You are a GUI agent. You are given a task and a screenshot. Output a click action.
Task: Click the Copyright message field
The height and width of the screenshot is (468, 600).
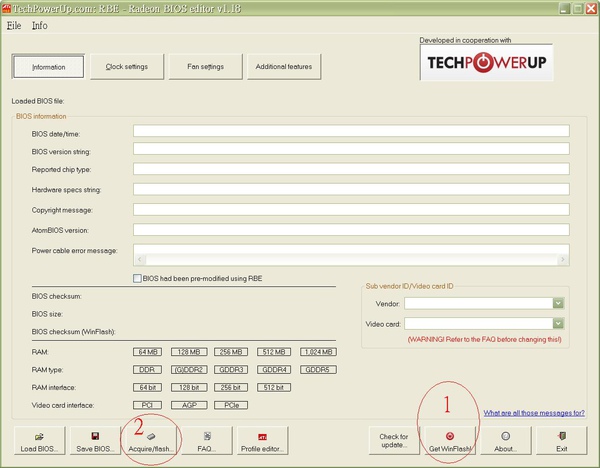coord(351,209)
